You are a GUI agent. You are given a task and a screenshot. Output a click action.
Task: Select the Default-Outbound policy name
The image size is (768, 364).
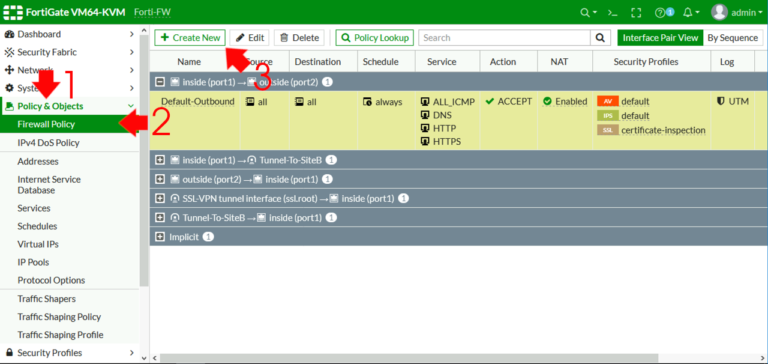pyautogui.click(x=198, y=101)
